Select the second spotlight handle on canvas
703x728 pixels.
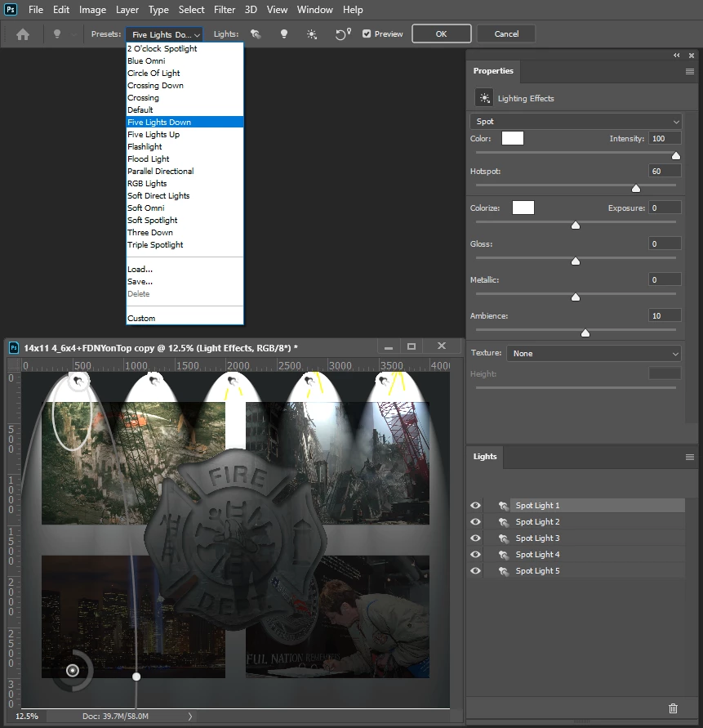[x=154, y=382]
